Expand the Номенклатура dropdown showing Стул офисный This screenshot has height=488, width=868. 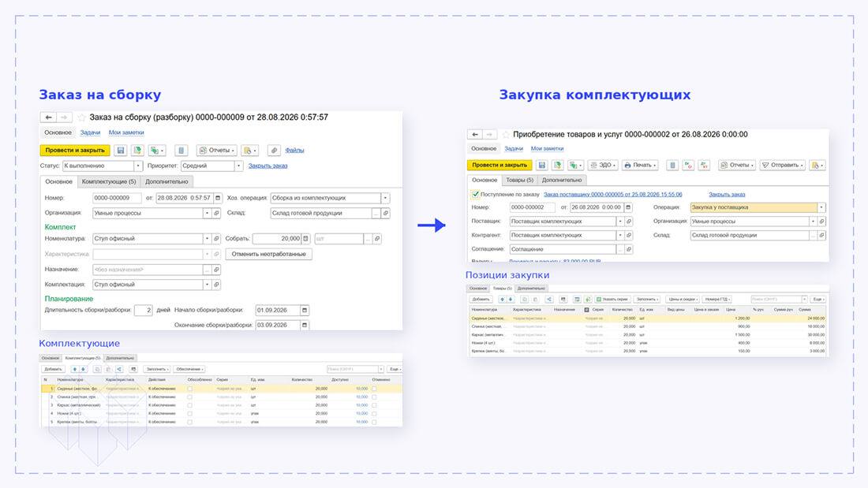click(207, 238)
